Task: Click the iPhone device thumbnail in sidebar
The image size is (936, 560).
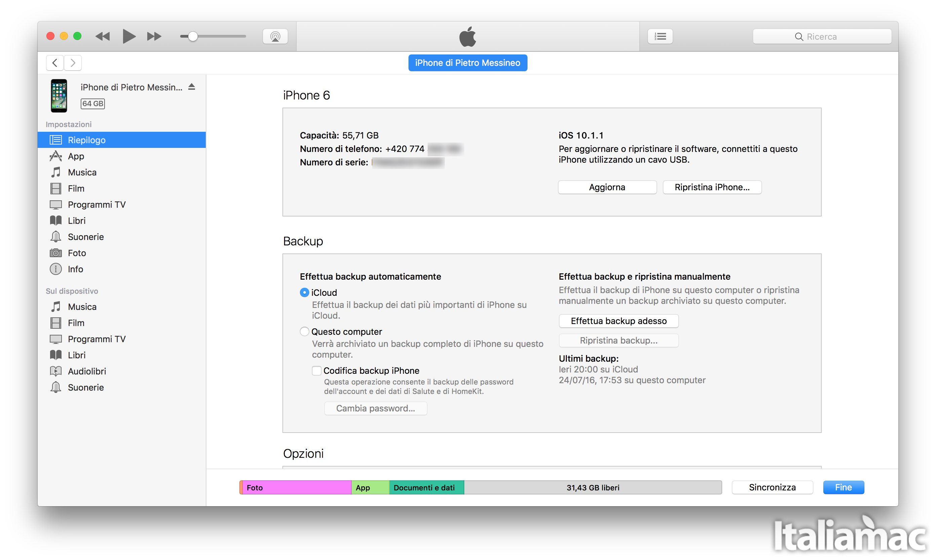Action: pos(59,95)
